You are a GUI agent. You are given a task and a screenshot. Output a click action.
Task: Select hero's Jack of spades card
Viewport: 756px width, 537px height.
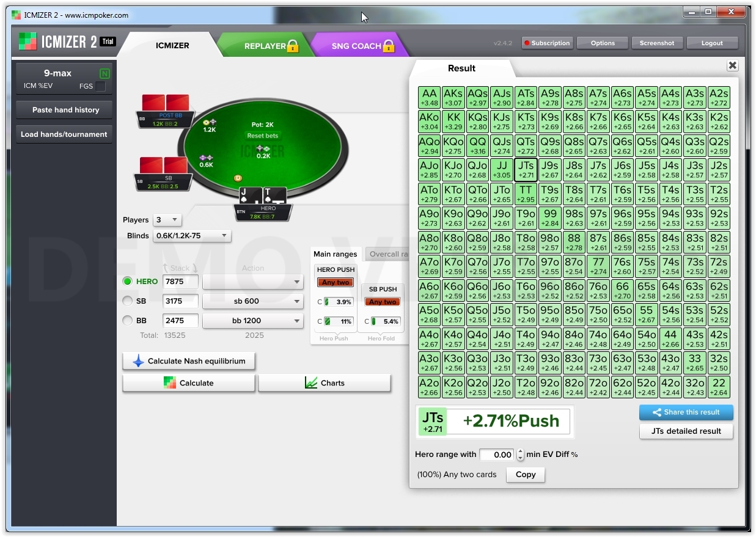[251, 197]
